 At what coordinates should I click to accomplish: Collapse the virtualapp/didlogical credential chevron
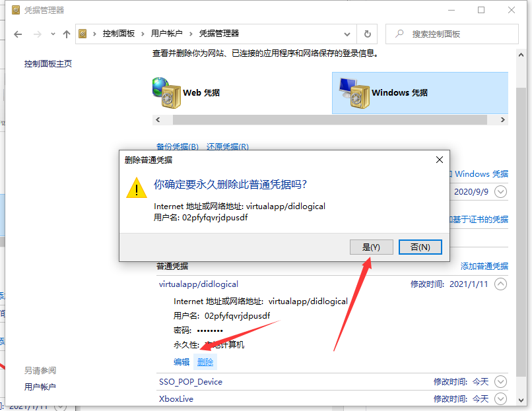(500, 283)
